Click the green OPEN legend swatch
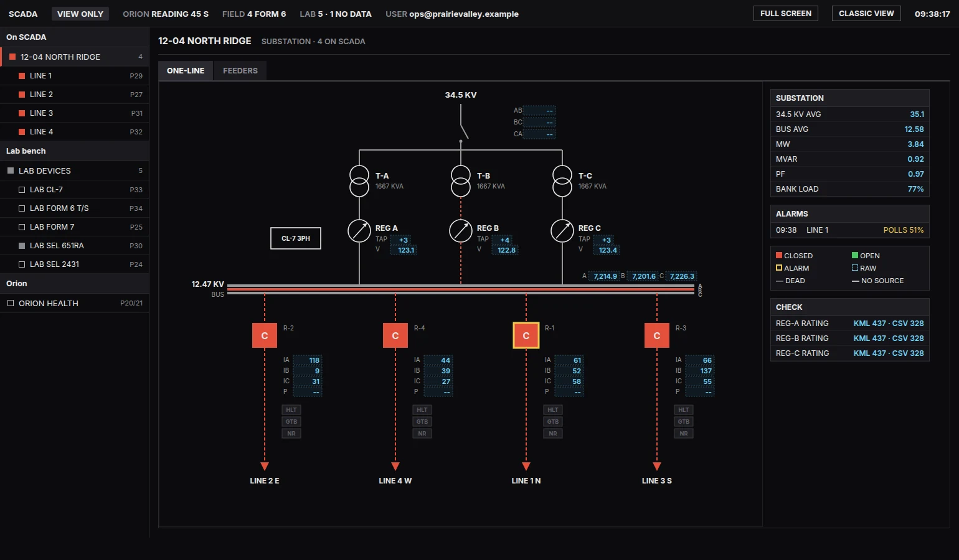The height and width of the screenshot is (560, 959). coord(855,255)
